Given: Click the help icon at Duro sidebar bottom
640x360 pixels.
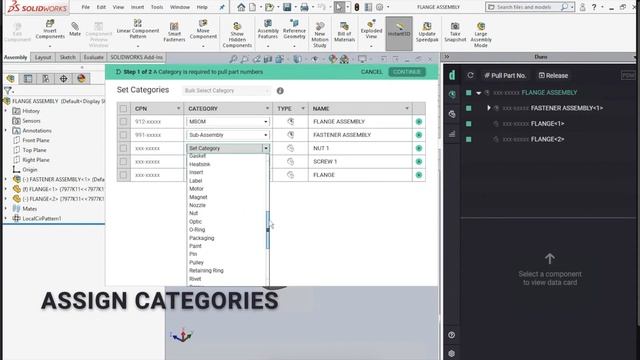Looking at the screenshot, I should click(451, 335).
